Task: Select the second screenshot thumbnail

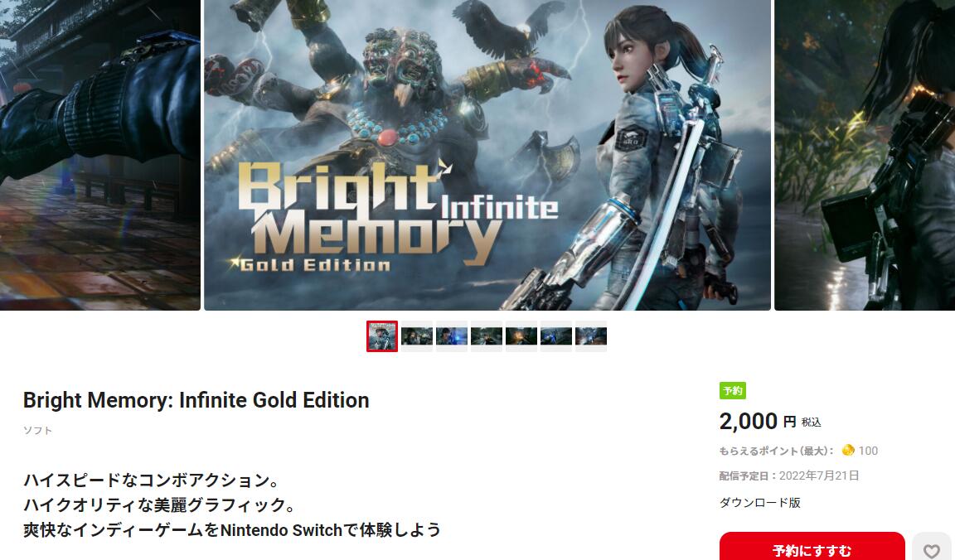Action: [x=417, y=336]
